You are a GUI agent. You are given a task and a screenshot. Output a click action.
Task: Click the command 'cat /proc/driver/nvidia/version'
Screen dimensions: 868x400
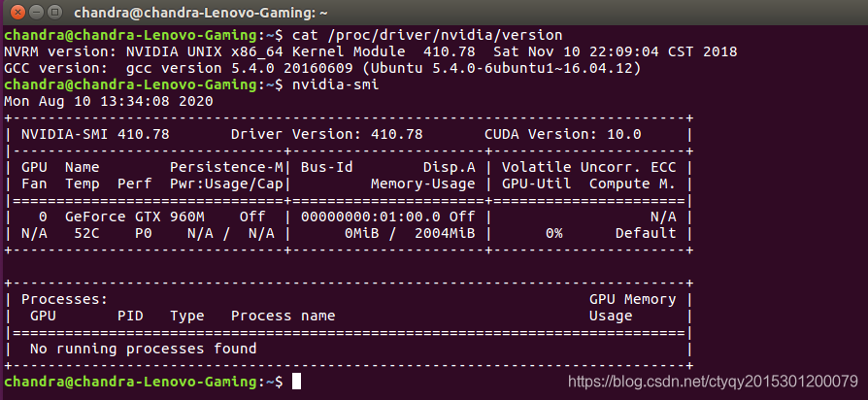(427, 35)
